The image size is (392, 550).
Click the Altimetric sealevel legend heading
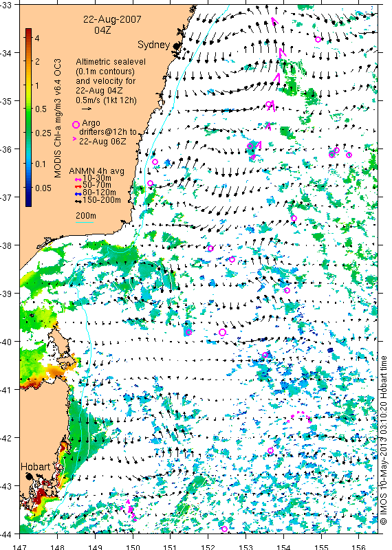click(x=111, y=62)
